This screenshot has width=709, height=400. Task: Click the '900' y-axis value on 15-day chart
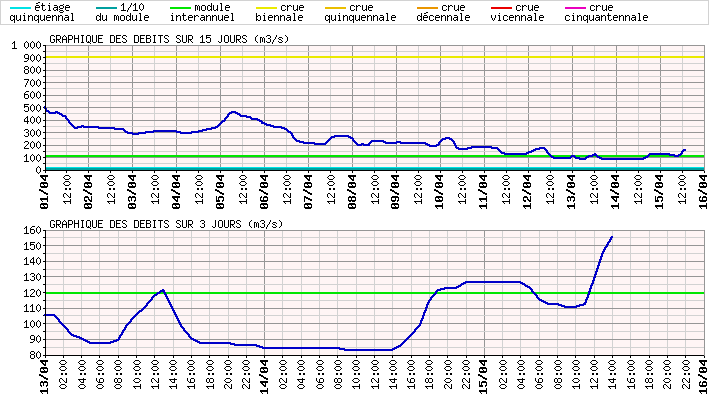[33, 58]
